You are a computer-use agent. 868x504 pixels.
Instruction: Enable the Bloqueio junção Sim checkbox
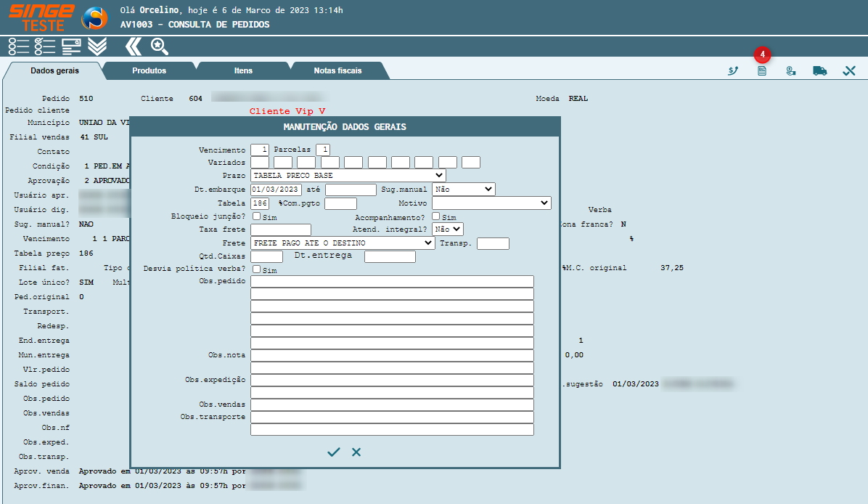tap(256, 216)
